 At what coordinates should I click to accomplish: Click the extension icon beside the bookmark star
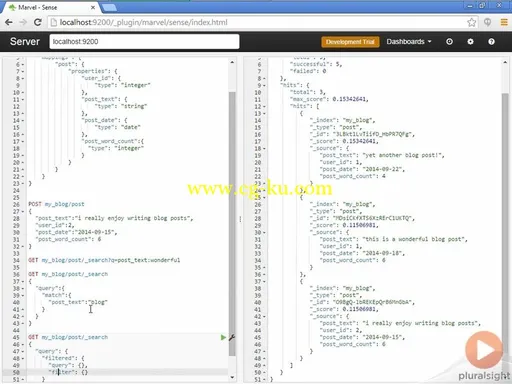pos(487,22)
